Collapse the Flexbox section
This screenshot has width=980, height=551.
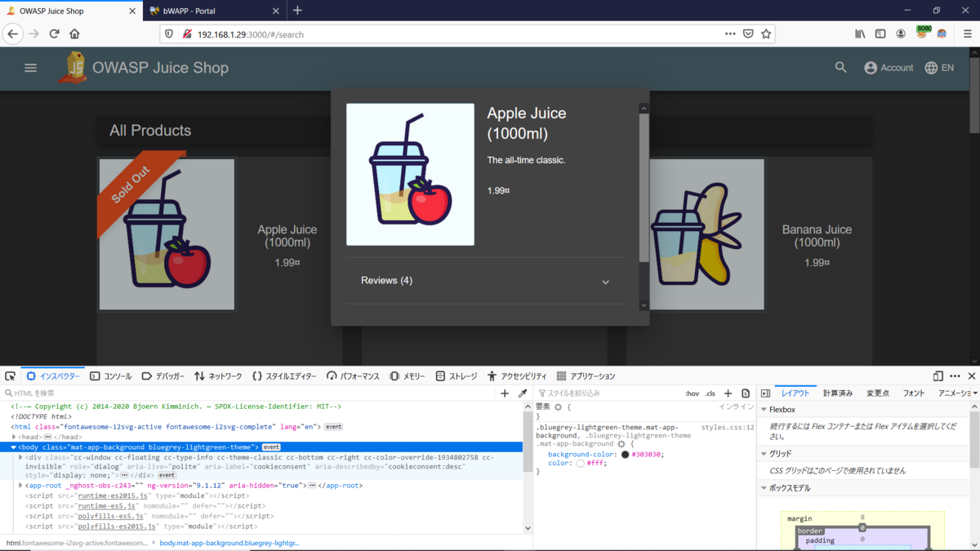click(x=764, y=410)
